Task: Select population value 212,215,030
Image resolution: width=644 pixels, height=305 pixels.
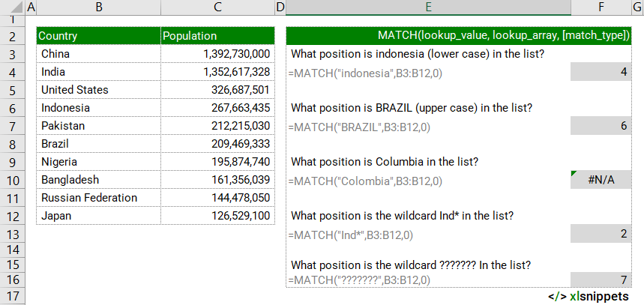Action: coord(217,126)
